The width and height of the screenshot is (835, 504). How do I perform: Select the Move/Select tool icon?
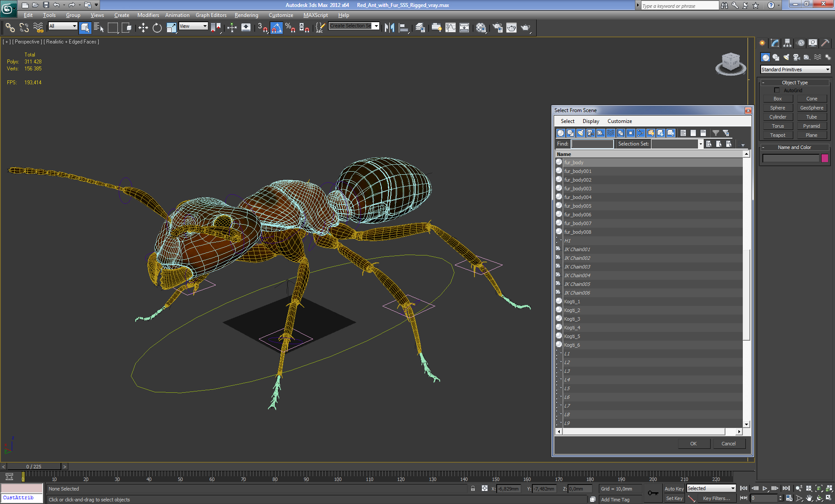(141, 27)
